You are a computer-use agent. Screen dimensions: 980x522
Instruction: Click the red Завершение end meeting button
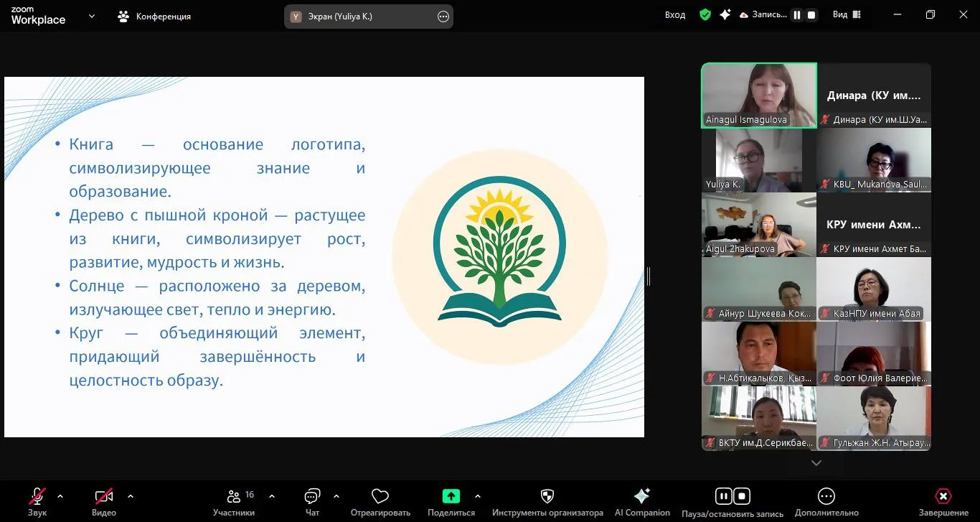click(943, 496)
